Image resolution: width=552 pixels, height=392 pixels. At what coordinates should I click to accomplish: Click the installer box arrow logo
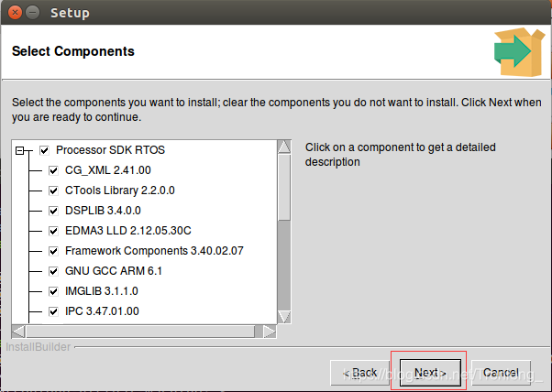[519, 52]
